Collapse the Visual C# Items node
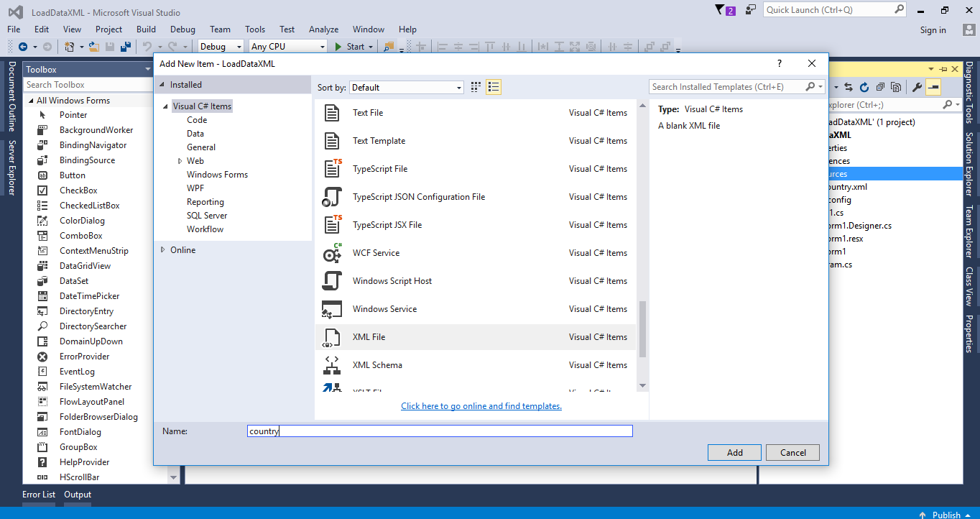The image size is (980, 519). pos(166,106)
